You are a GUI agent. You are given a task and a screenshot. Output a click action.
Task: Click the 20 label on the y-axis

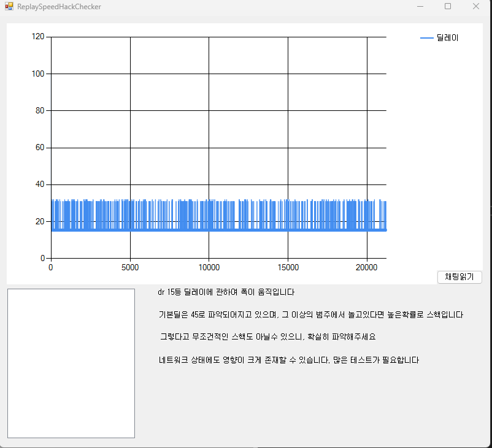tap(40, 221)
